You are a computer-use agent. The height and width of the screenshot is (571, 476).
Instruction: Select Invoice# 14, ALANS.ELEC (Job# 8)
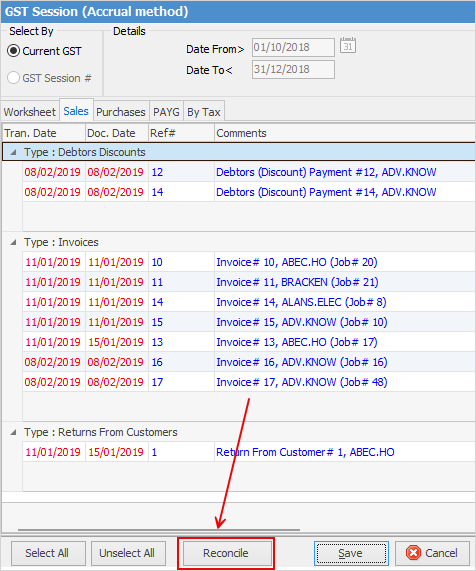click(x=249, y=302)
